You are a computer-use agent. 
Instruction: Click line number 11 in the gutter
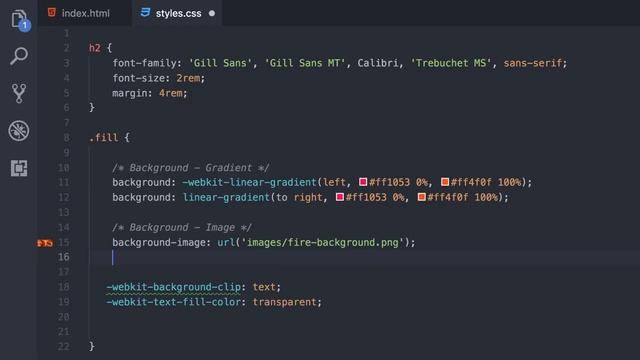(x=64, y=182)
